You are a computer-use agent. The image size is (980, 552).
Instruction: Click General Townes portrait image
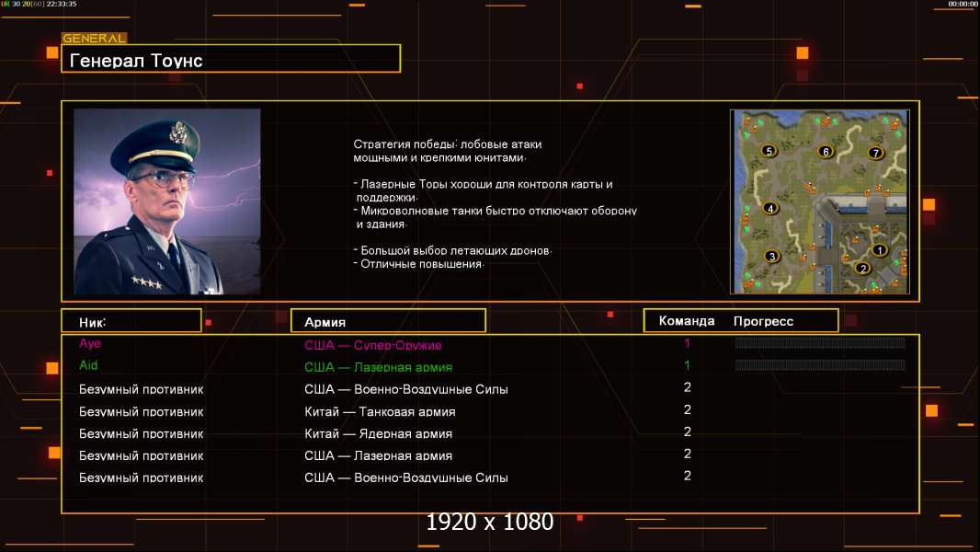pos(167,201)
